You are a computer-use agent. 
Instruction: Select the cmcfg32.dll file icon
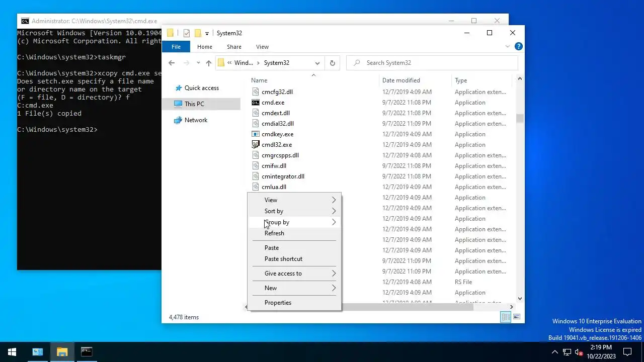tap(256, 92)
